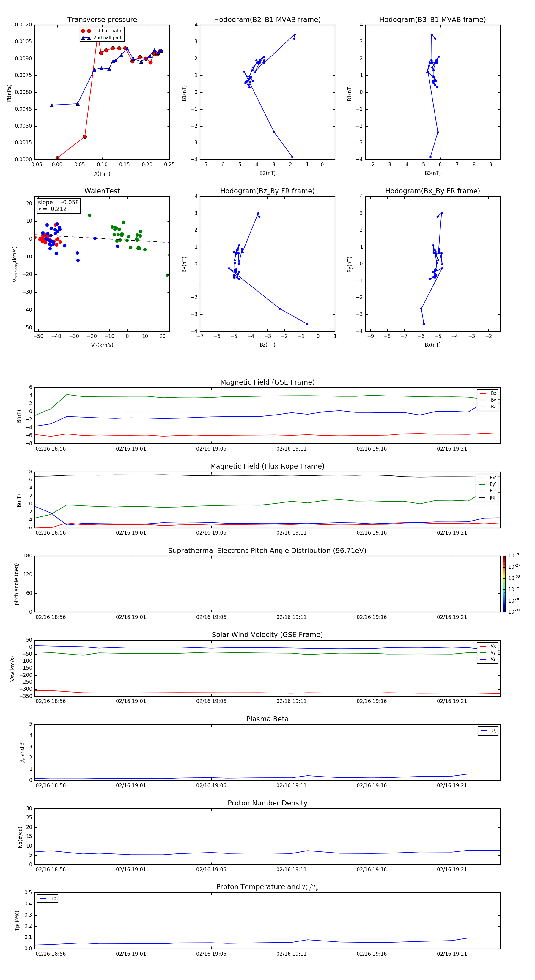Click the '|B|' legend entry in Flux Rope panel
Viewport: 535px width, 980px height.
487,498
